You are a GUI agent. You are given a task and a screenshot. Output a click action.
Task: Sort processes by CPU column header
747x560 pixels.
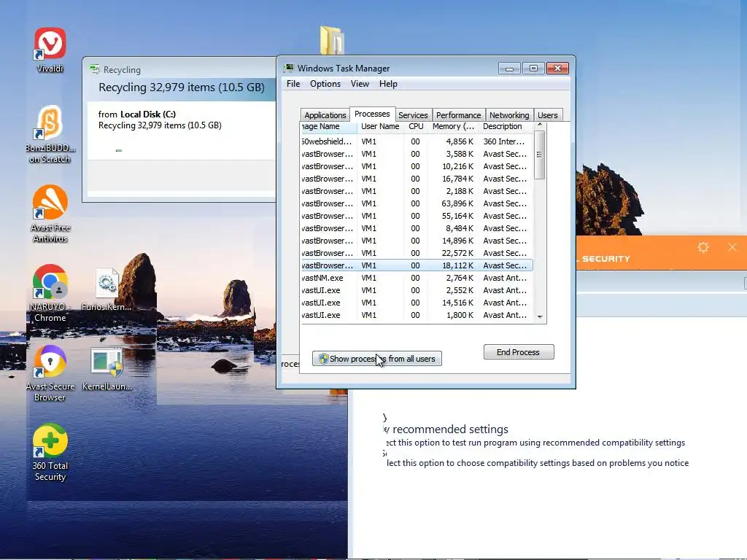click(x=416, y=127)
